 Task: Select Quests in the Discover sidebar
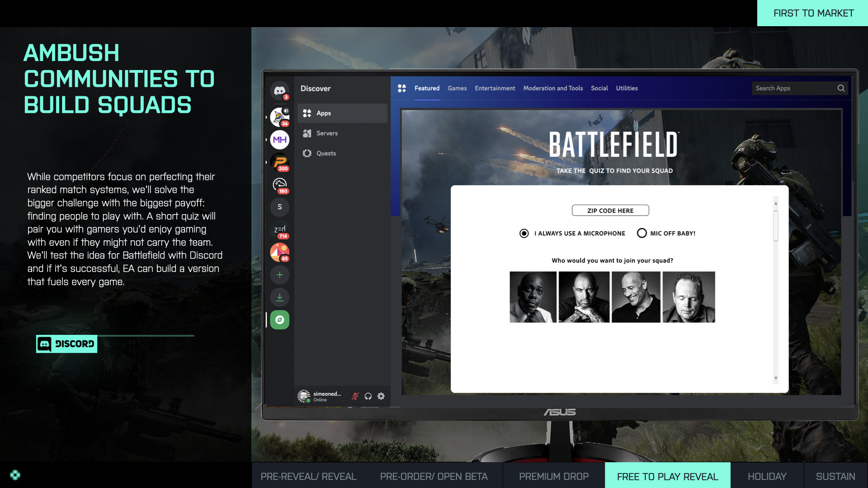click(342, 154)
